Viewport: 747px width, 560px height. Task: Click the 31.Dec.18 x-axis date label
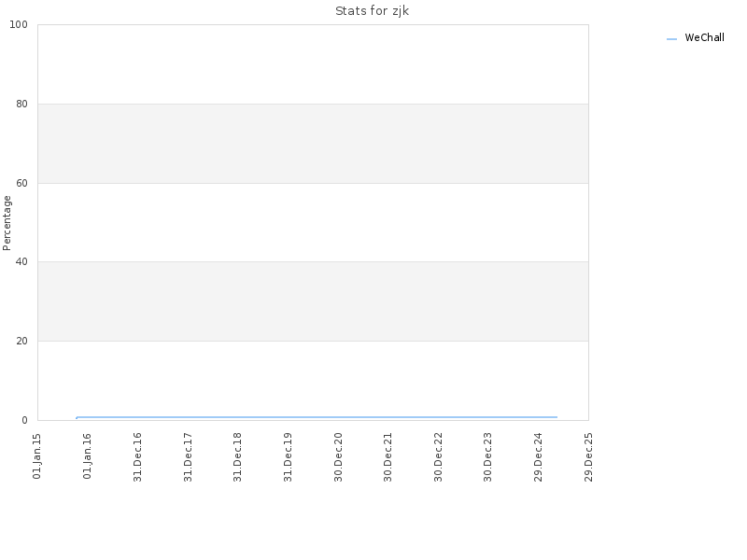click(x=238, y=457)
